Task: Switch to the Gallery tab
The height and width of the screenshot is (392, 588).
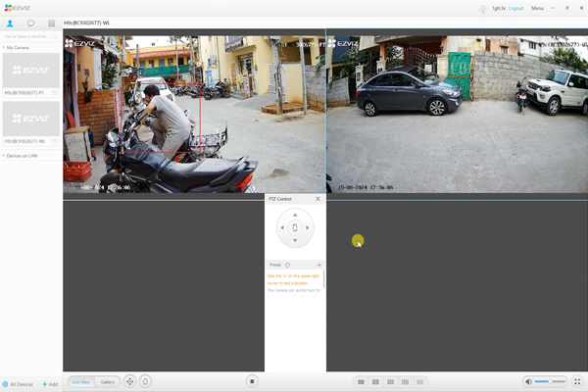Action: coord(108,381)
